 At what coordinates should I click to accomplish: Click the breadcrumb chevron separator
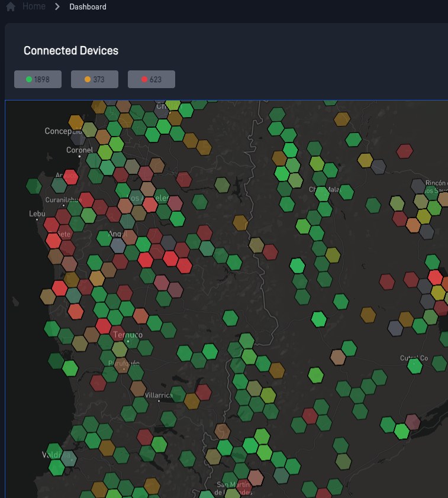57,7
